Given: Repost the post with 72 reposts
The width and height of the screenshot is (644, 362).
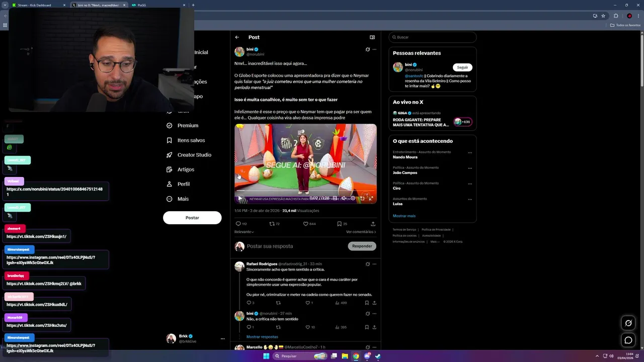Looking at the screenshot, I should tap(274, 224).
